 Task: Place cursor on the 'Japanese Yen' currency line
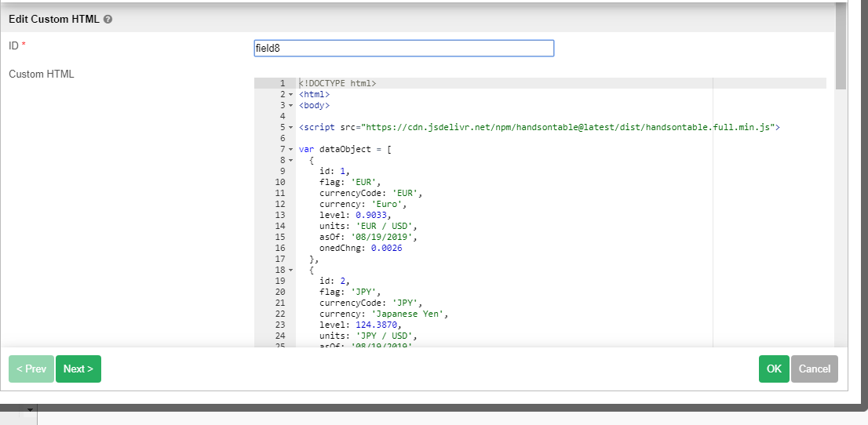pyautogui.click(x=383, y=314)
